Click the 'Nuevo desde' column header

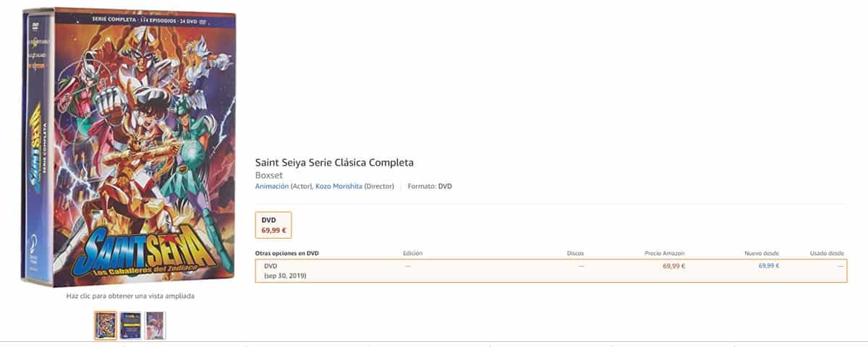click(x=762, y=254)
